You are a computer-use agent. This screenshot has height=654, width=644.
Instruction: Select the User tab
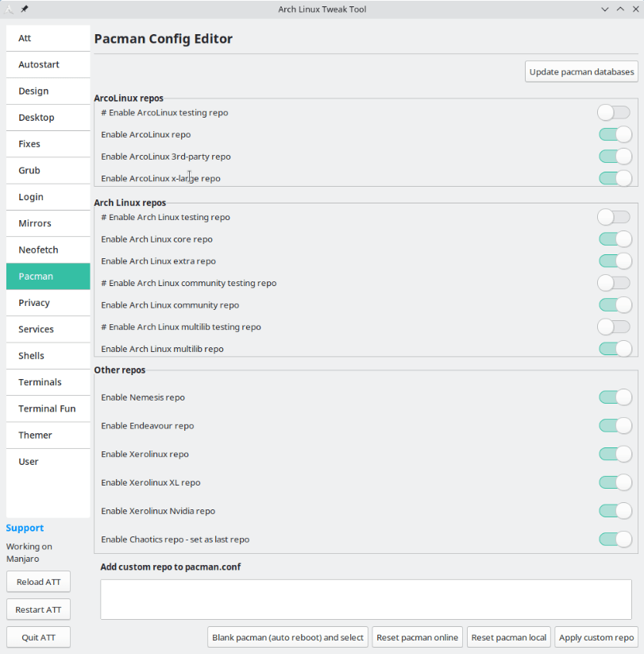48,462
